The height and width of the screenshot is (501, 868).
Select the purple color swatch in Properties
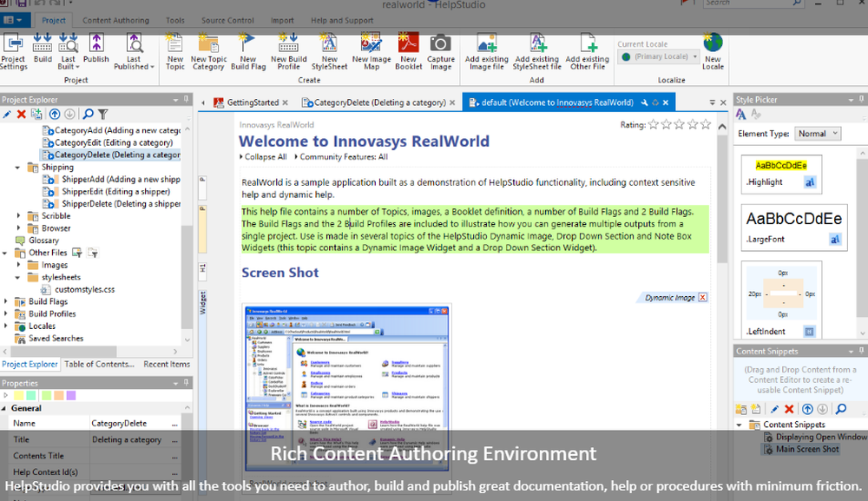[71, 395]
